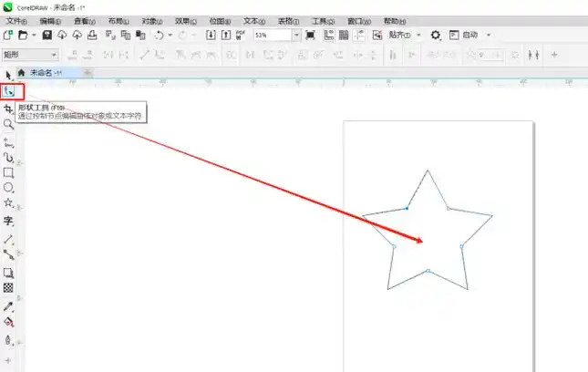Expand the 矩形 preset dropdown
588x372 pixels.
point(55,55)
